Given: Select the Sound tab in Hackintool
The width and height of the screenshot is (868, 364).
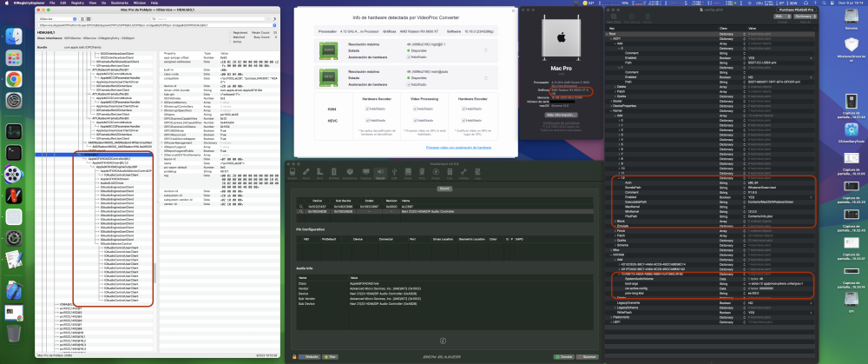Looking at the screenshot, I should tap(380, 173).
